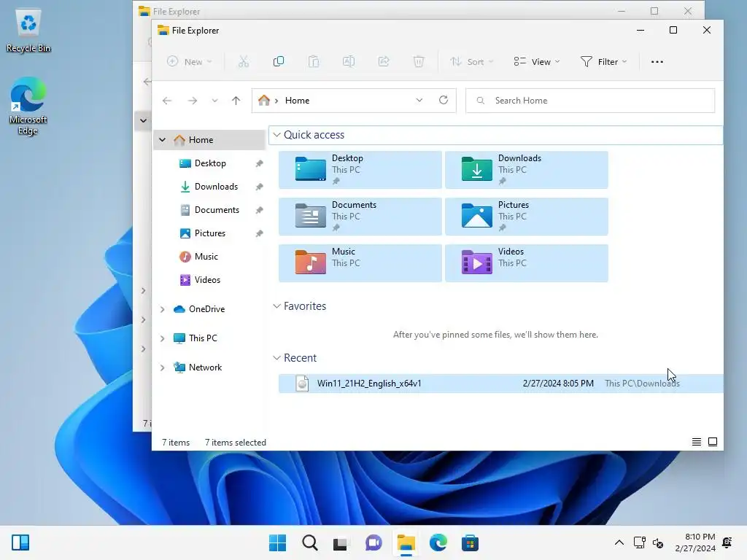Image resolution: width=747 pixels, height=560 pixels.
Task: Select Desktop in the navigation pane
Action: pyautogui.click(x=209, y=163)
